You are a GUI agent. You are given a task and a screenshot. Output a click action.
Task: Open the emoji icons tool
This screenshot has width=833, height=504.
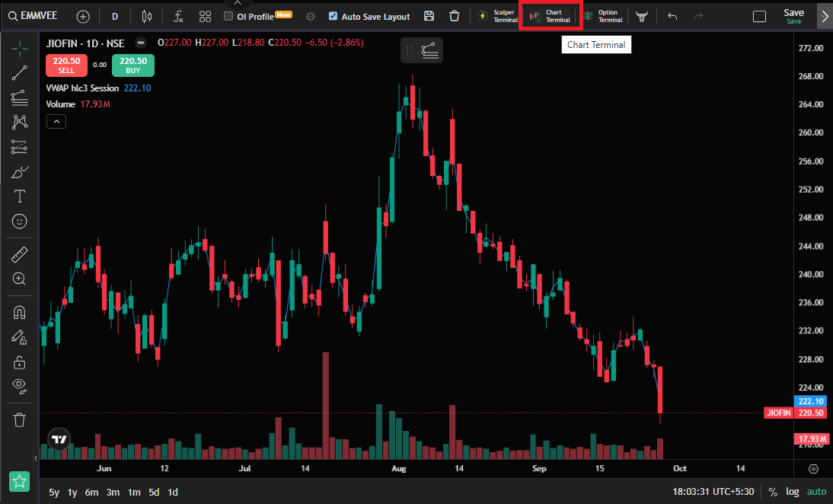pos(20,221)
